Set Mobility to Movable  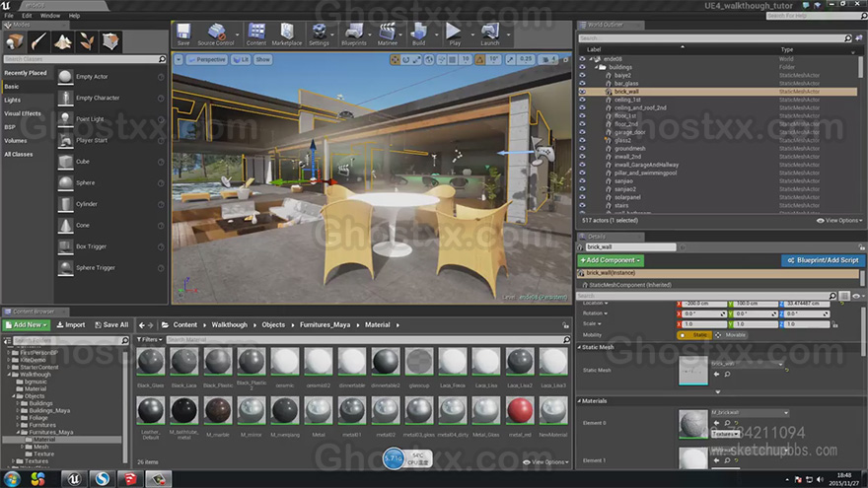[x=730, y=335]
